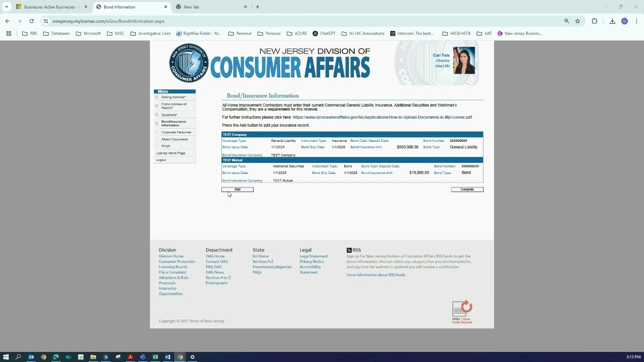Open the Privacy Notice footer link
Image resolution: width=644 pixels, height=362 pixels.
coord(312,261)
